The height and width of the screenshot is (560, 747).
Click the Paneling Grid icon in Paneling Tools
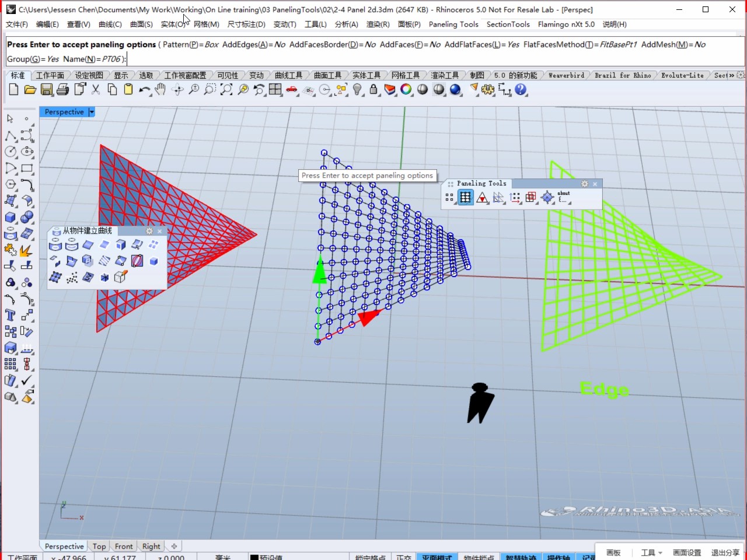click(x=465, y=197)
